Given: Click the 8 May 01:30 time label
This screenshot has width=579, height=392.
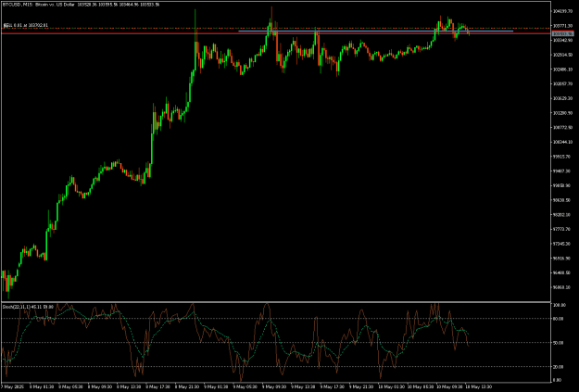Looking at the screenshot, I should (x=41, y=386).
